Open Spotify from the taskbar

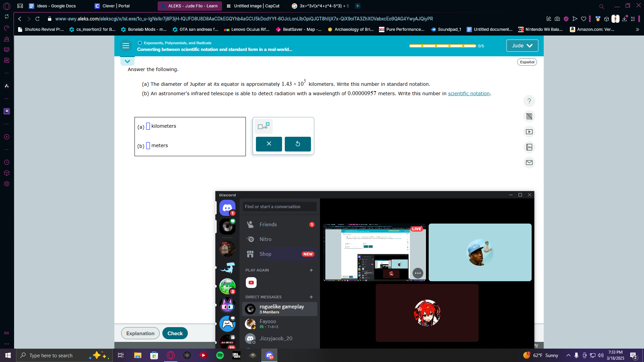[220, 355]
